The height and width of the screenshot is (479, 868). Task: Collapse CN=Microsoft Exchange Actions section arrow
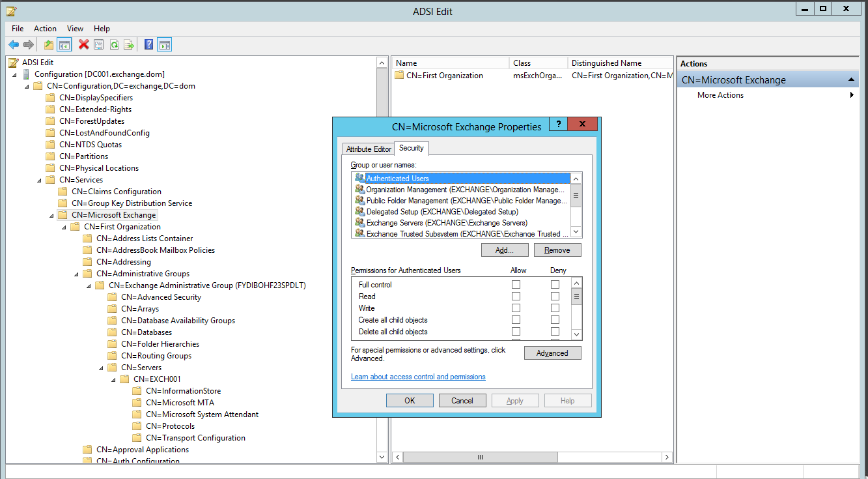(851, 80)
